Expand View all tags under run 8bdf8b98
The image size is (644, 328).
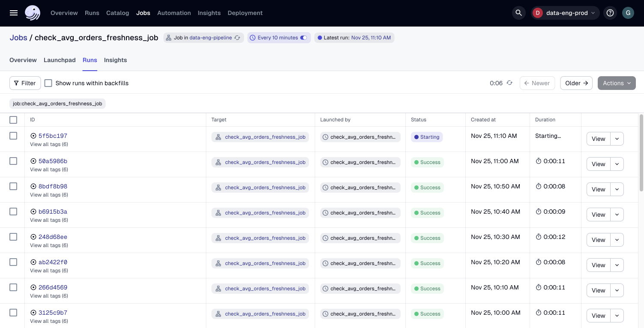(49, 195)
